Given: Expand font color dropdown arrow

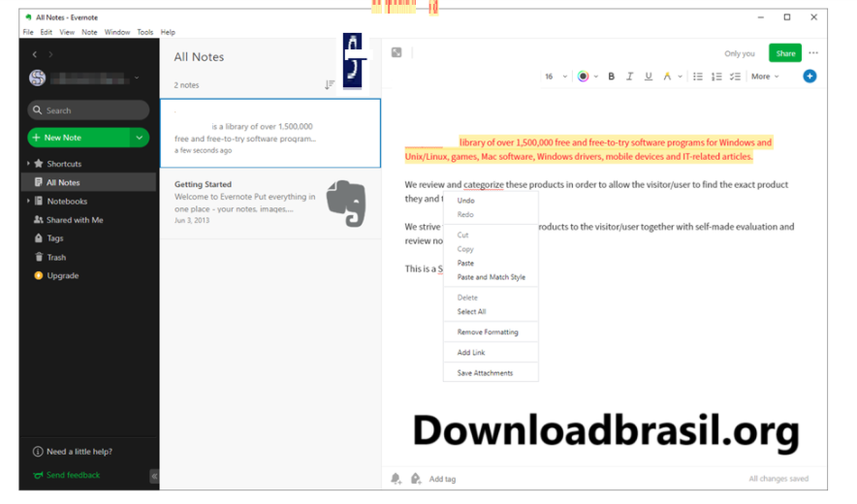Looking at the screenshot, I should pyautogui.click(x=596, y=77).
